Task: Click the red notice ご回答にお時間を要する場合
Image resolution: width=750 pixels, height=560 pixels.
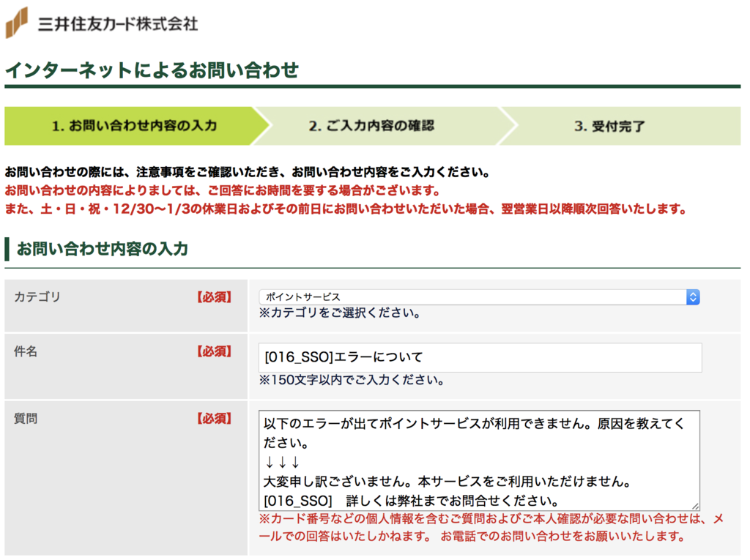Action: [x=223, y=190]
